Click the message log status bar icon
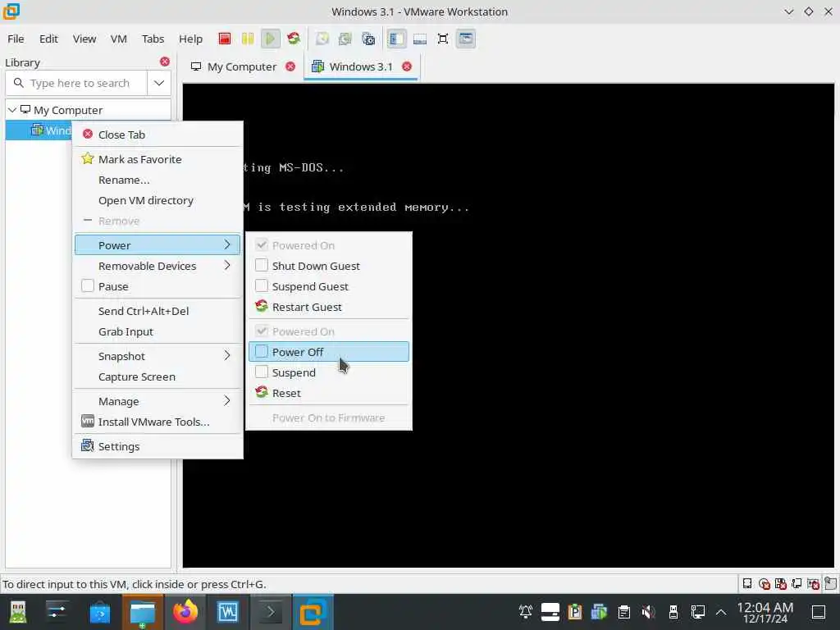This screenshot has width=840, height=630. point(830,583)
